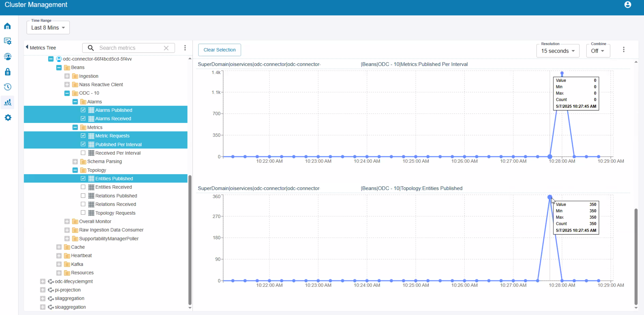Click the Clear Selection button
This screenshot has height=315, width=644.
219,50
